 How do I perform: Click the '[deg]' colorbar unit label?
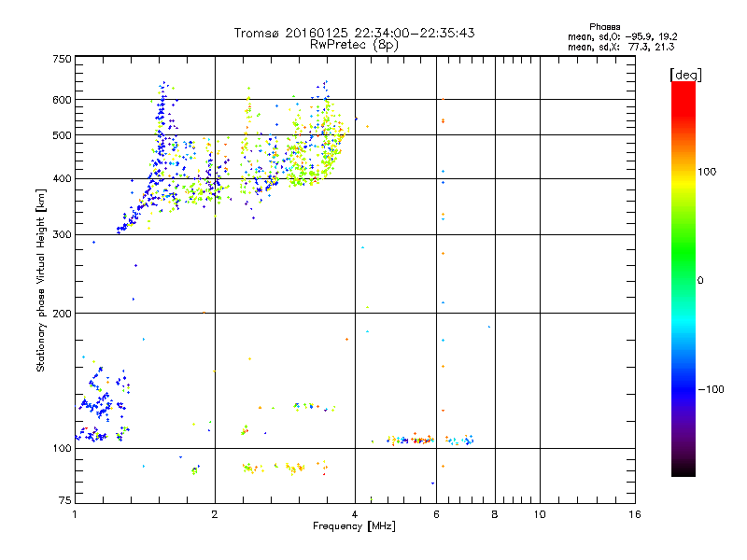pyautogui.click(x=685, y=76)
